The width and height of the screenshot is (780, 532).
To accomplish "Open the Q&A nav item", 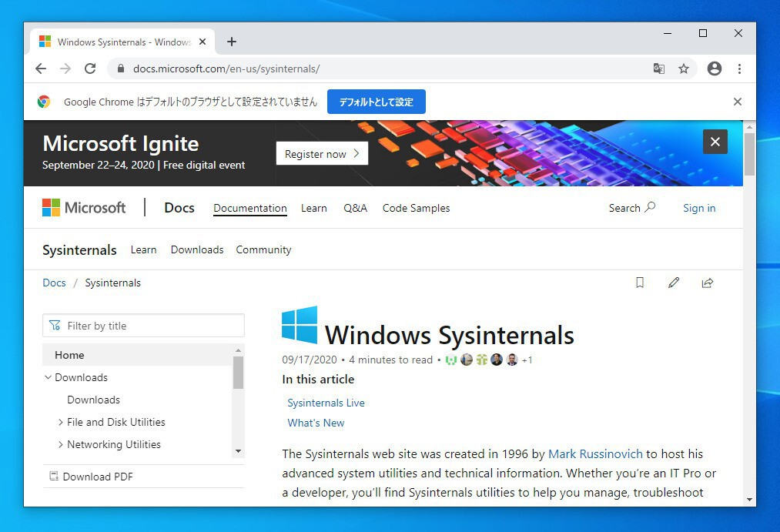I will pyautogui.click(x=355, y=208).
